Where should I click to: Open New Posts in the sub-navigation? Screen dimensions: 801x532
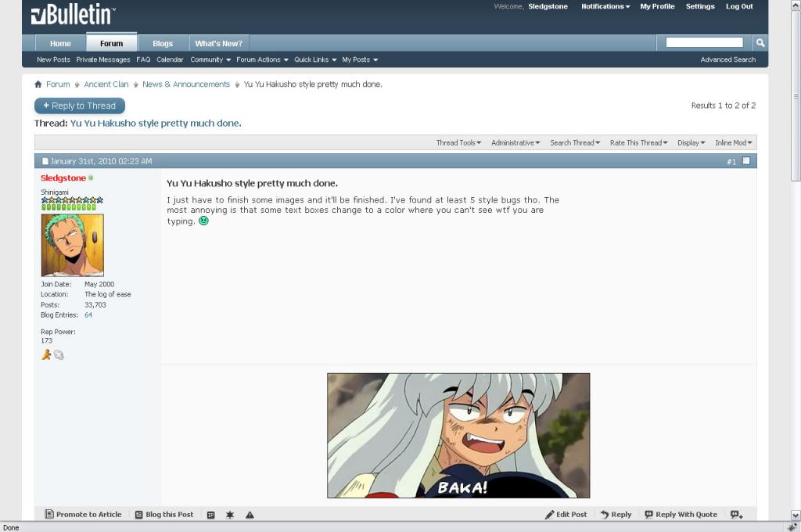(54, 59)
